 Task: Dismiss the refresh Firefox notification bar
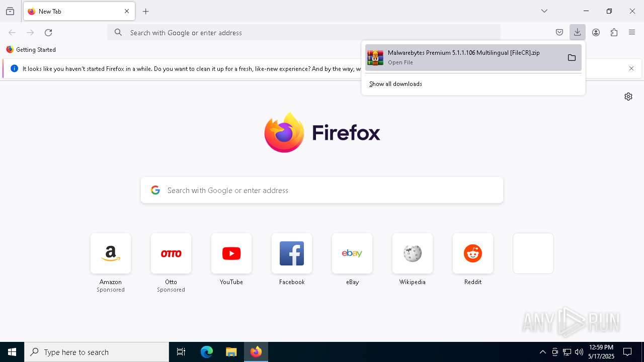631,68
